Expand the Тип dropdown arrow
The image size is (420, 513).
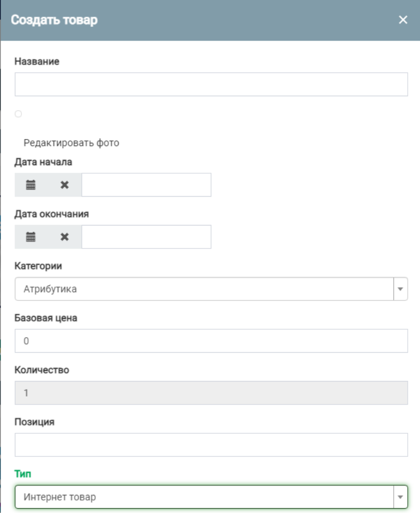[x=400, y=497]
